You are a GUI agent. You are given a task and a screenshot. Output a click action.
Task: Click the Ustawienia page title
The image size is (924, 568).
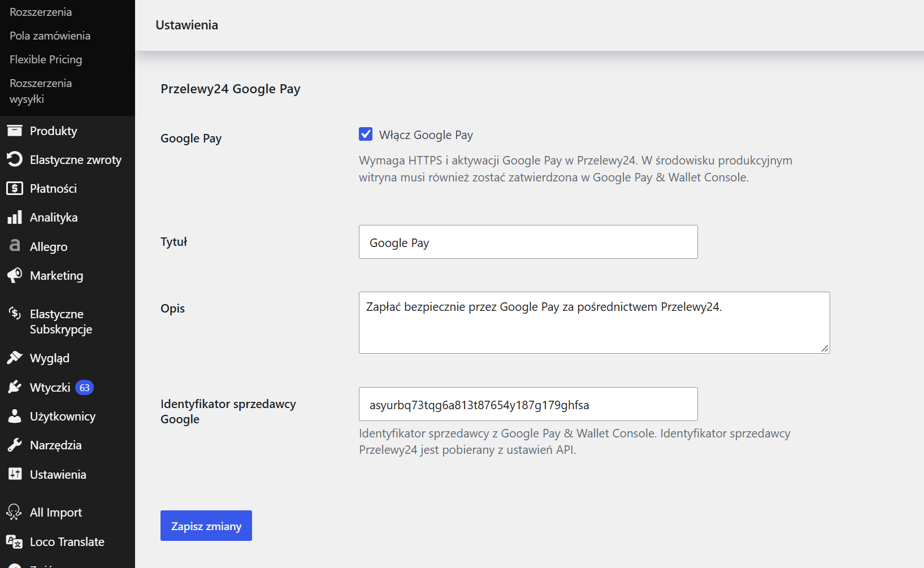(187, 25)
